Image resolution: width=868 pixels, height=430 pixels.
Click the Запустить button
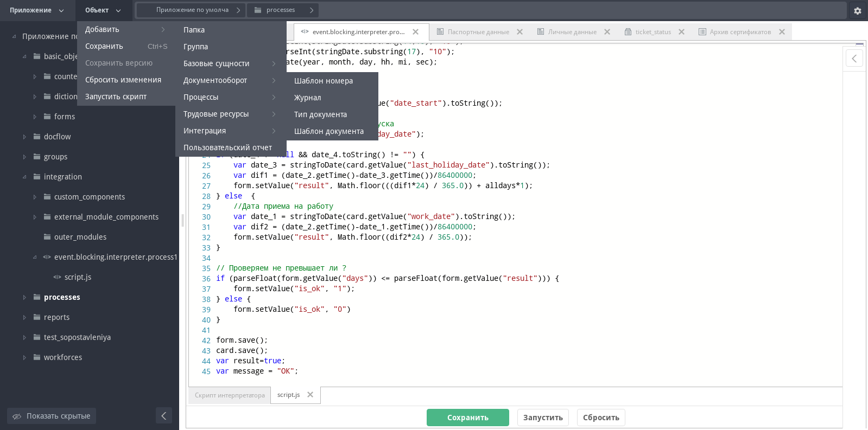(543, 418)
